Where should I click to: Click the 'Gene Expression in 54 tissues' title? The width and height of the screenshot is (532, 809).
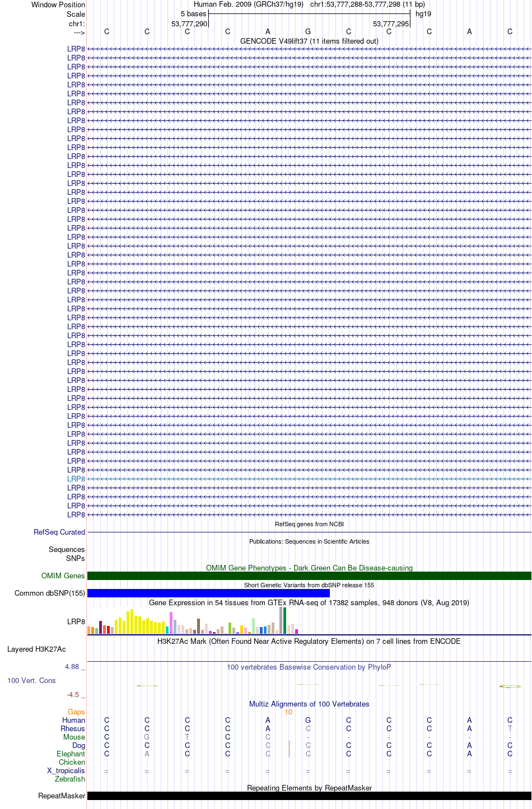click(309, 602)
